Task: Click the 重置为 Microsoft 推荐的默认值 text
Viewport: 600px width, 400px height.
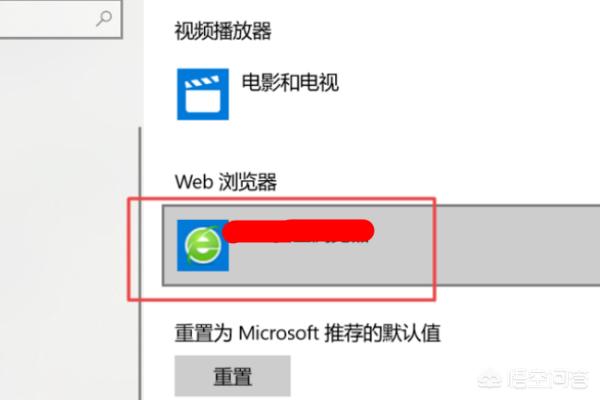Action: pyautogui.click(x=308, y=333)
